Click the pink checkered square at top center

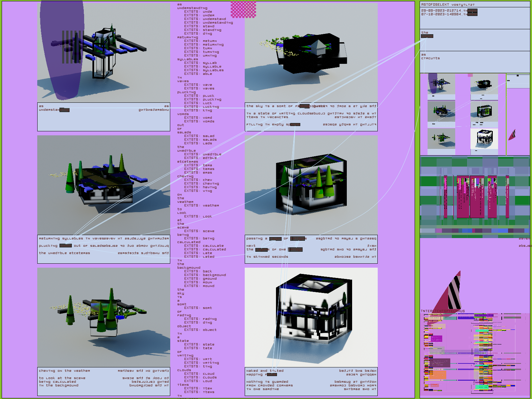[x=243, y=9]
